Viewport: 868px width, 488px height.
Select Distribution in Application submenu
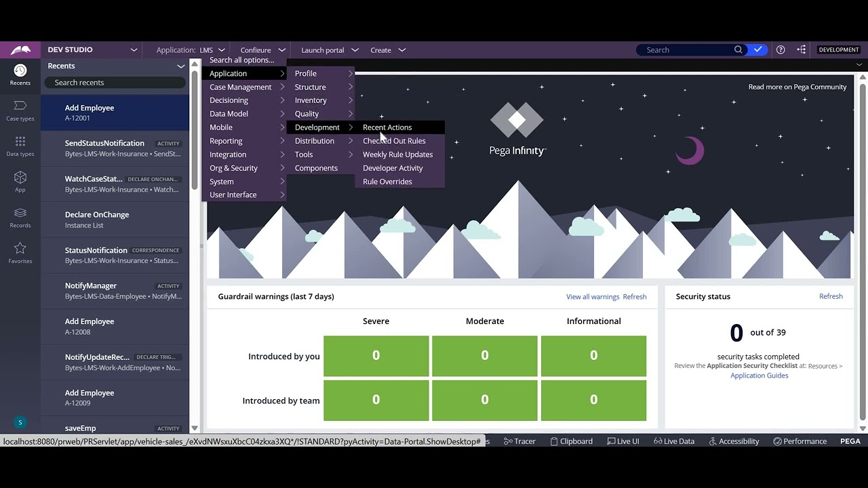(322, 141)
